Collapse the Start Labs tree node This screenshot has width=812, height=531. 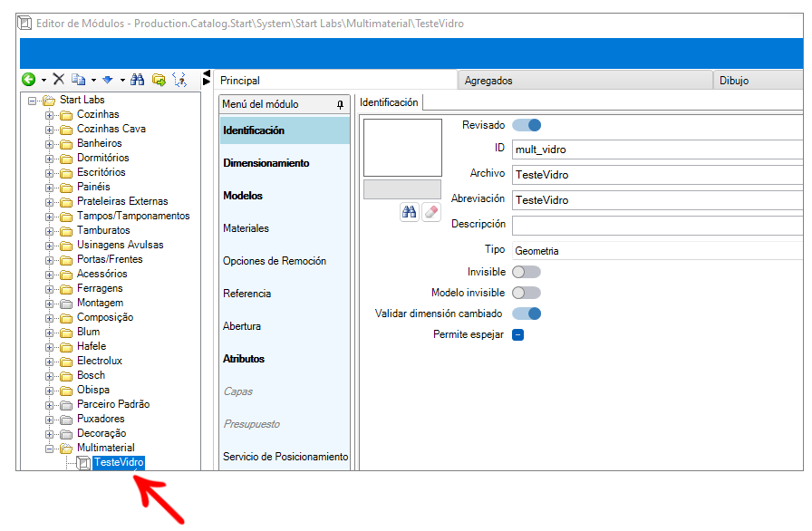pos(32,101)
